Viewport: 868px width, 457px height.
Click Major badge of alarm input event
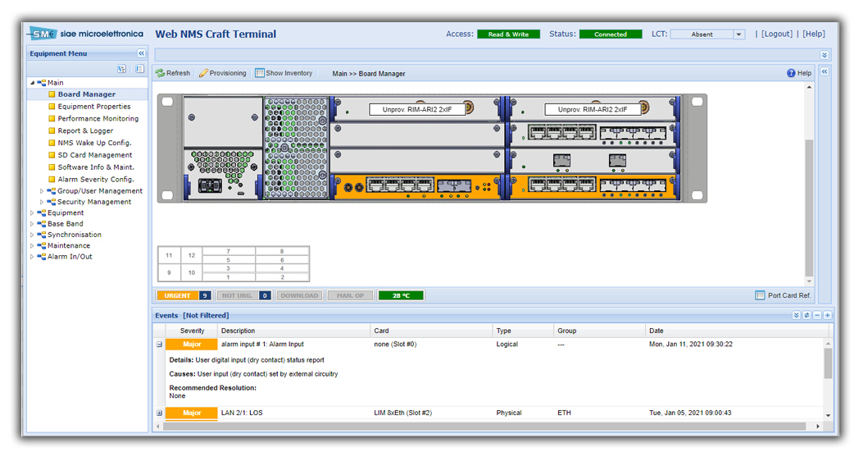click(x=192, y=345)
